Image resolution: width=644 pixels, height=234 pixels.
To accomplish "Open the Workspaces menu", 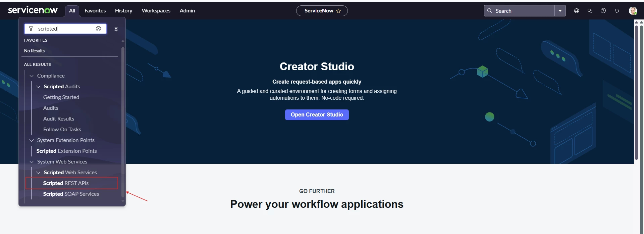I will point(156,11).
